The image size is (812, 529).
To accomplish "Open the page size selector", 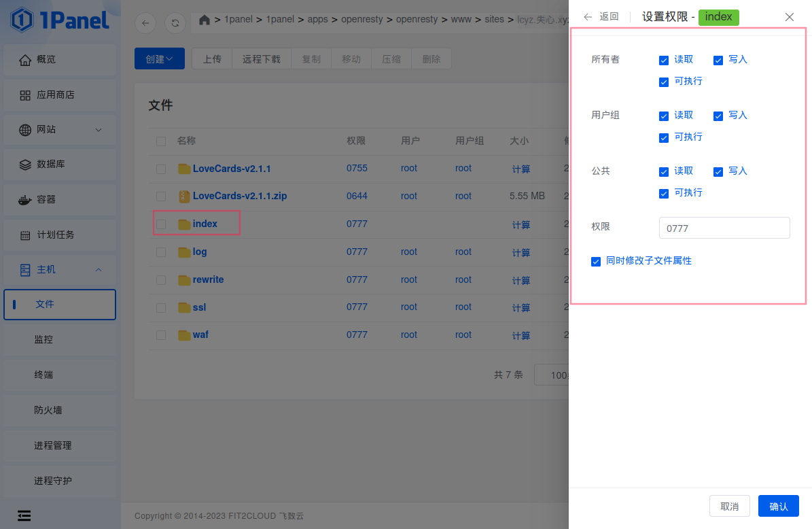I will [x=552, y=375].
